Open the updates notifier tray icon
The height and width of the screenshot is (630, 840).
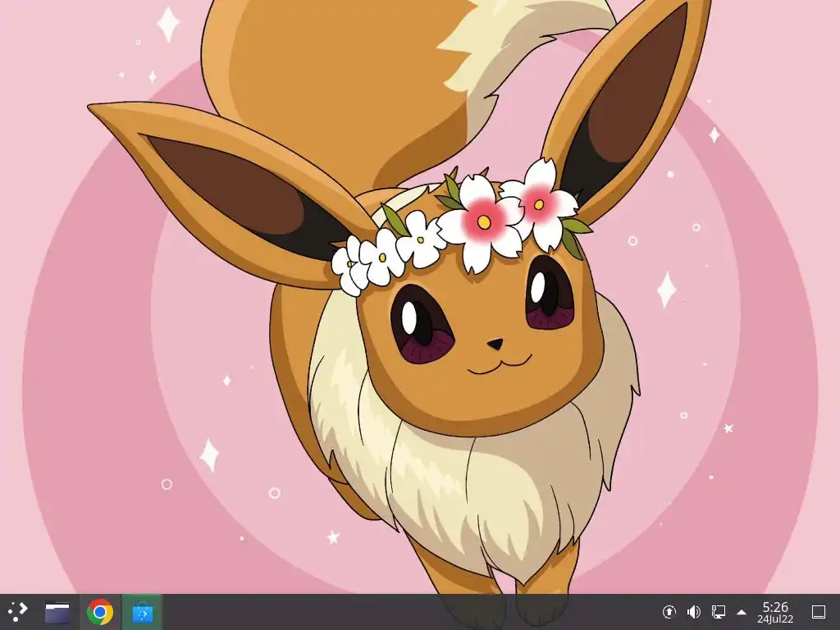(669, 612)
